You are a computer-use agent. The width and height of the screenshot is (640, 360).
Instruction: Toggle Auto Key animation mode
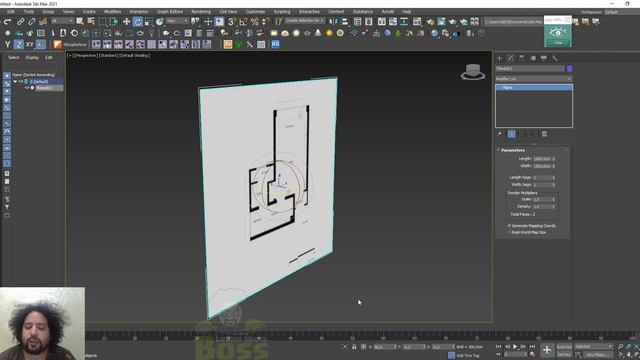pos(564,347)
